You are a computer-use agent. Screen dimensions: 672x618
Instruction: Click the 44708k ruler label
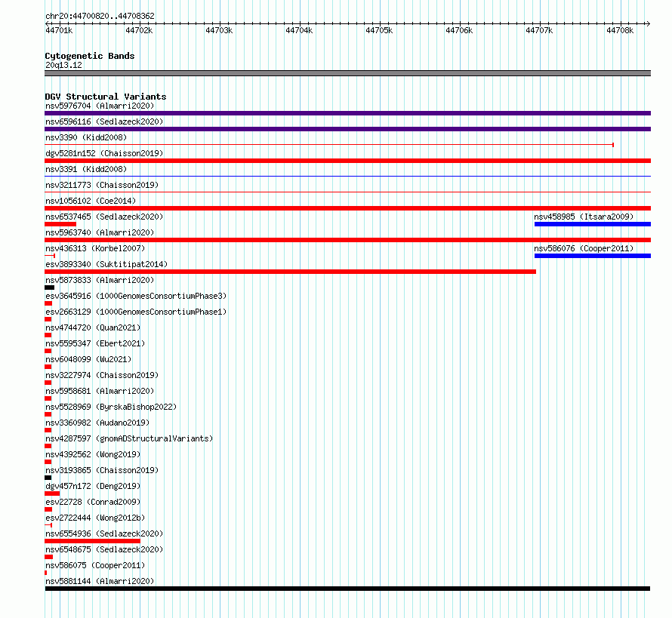tap(620, 30)
